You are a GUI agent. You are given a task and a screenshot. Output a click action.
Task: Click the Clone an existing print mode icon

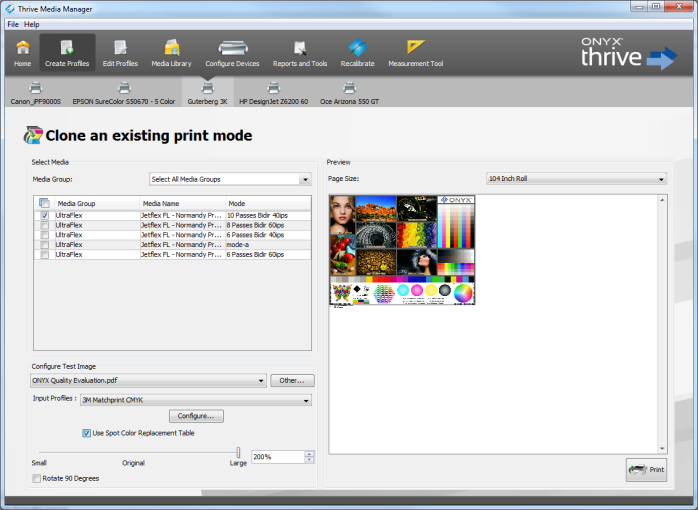tap(33, 135)
